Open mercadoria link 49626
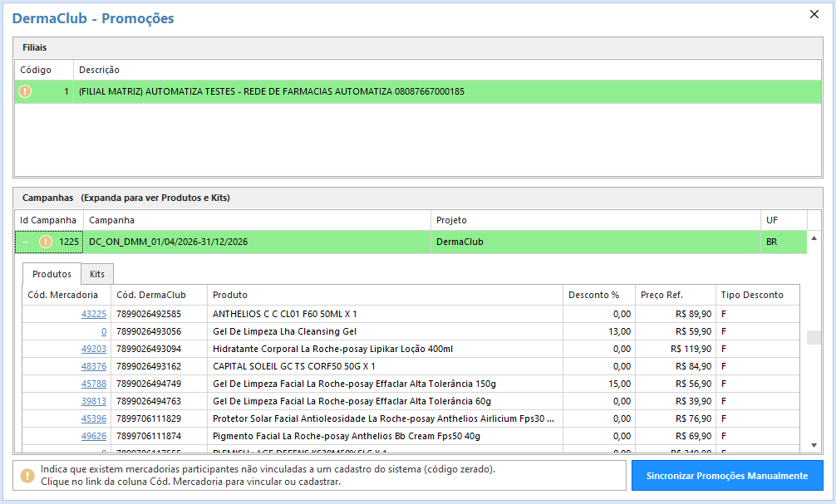 94,436
